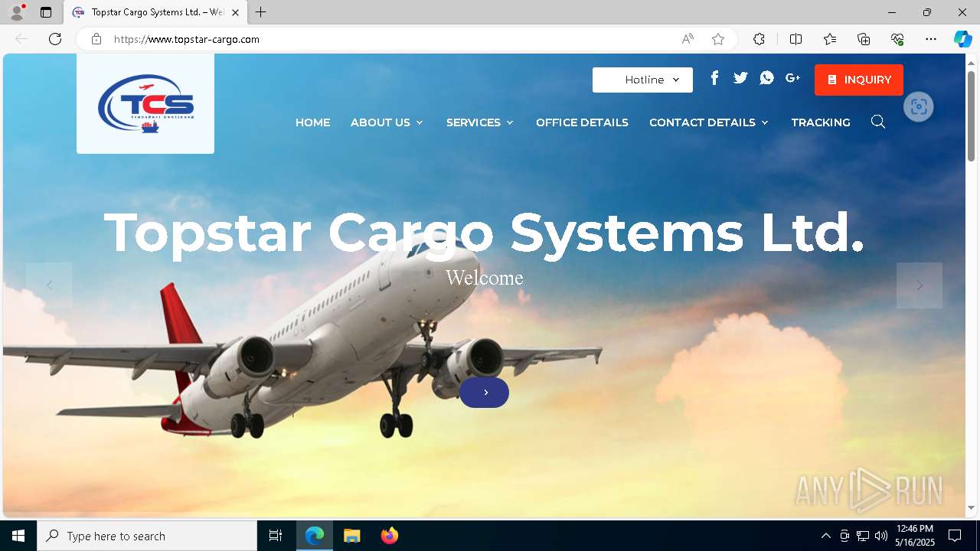Open the Favorites list icon
This screenshot has width=980, height=551.
(830, 39)
